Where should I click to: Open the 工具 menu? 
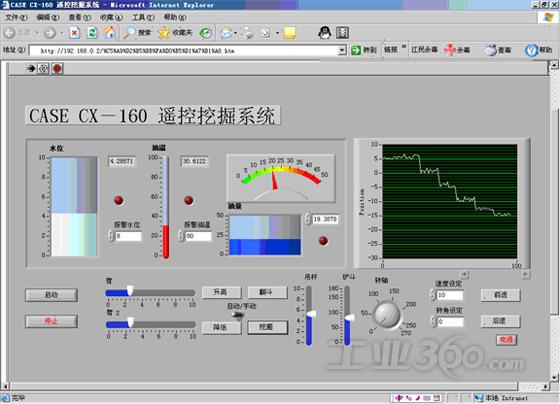144,17
